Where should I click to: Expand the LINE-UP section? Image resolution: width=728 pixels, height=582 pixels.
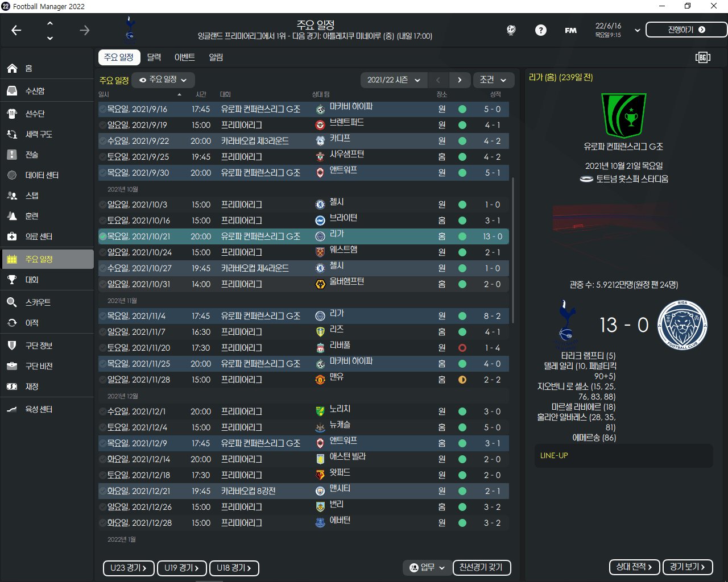[x=623, y=456]
